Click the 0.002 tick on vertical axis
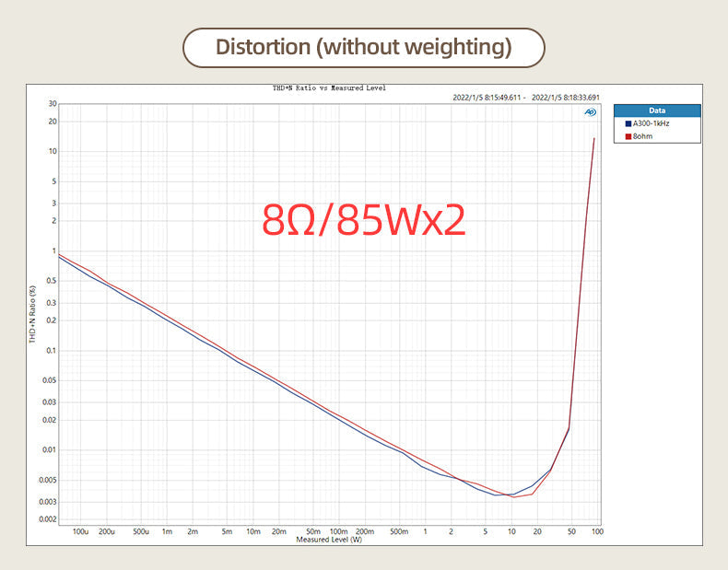The width and height of the screenshot is (728, 570). [x=47, y=519]
